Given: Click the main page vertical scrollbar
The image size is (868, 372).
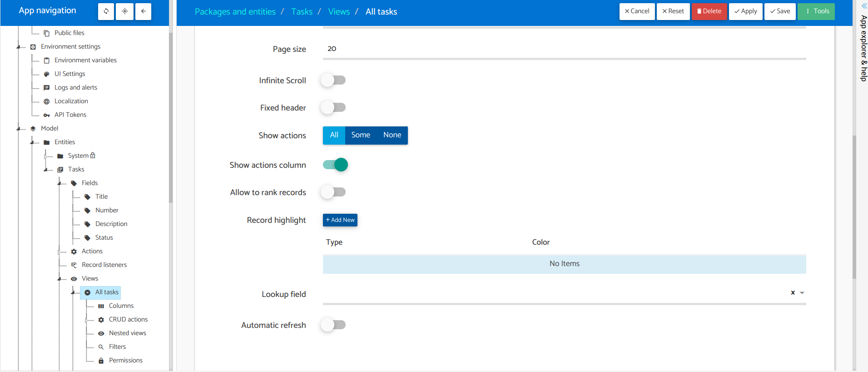Looking at the screenshot, I should point(854,207).
